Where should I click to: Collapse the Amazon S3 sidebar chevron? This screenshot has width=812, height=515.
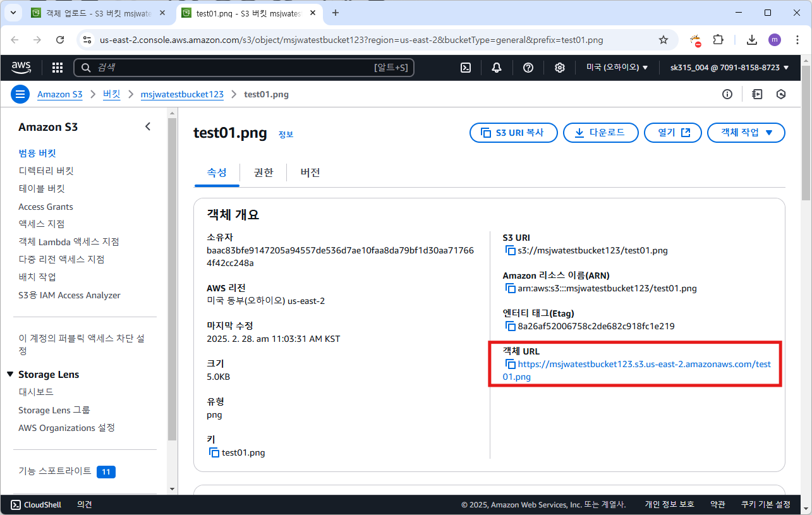coord(148,126)
